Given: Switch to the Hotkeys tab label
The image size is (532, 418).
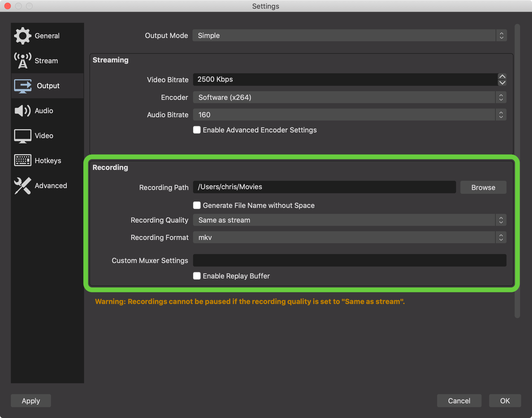Looking at the screenshot, I should click(48, 161).
